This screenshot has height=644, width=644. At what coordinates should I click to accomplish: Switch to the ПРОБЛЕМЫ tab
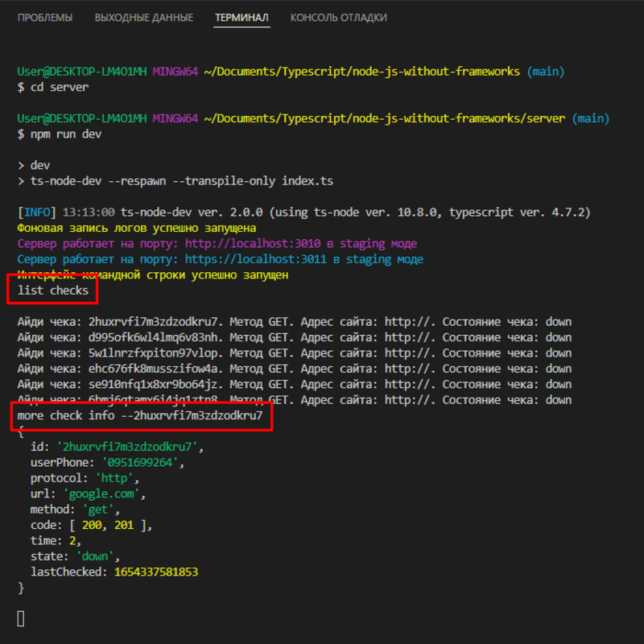point(45,16)
